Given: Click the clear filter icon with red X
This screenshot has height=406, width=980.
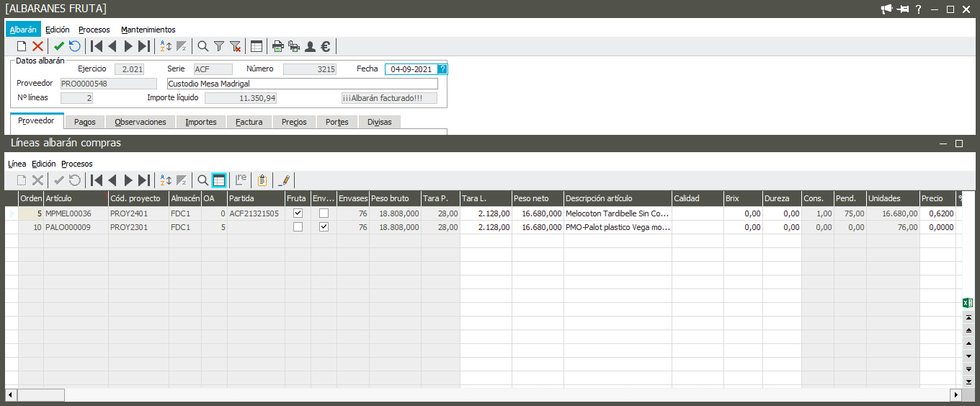Looking at the screenshot, I should point(235,47).
